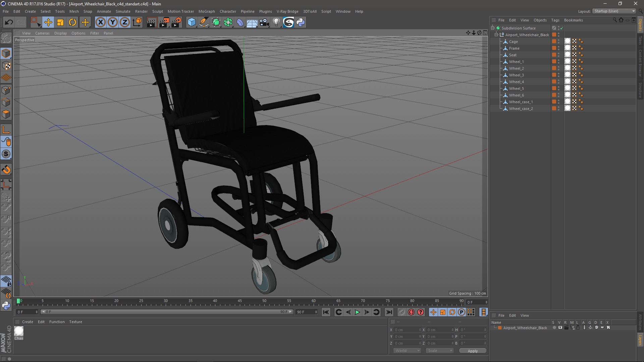Open Object manager Tags menu
Viewport: 644px width, 362px height.
click(x=555, y=20)
